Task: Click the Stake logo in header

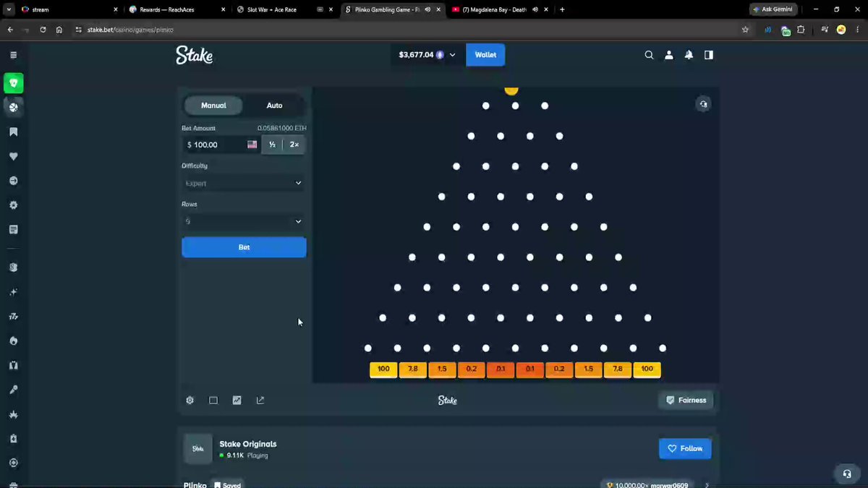Action: click(195, 55)
